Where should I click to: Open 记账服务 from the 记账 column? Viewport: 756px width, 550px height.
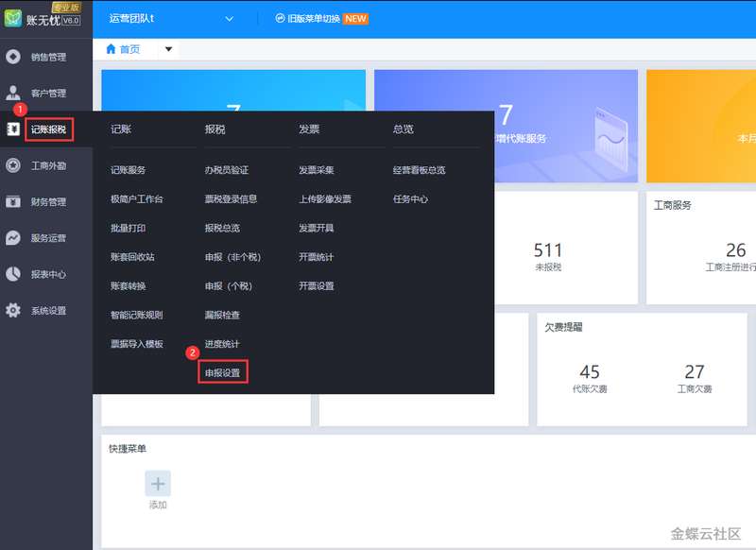pos(128,170)
